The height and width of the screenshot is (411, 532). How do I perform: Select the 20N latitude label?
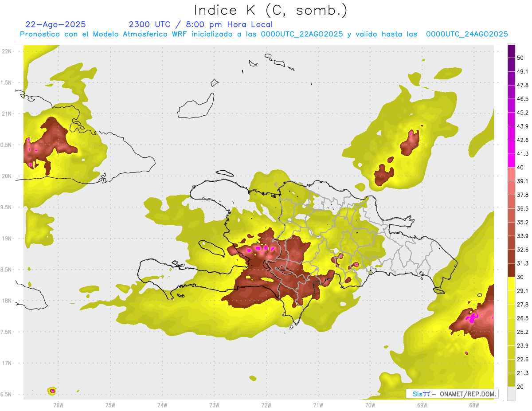6,176
